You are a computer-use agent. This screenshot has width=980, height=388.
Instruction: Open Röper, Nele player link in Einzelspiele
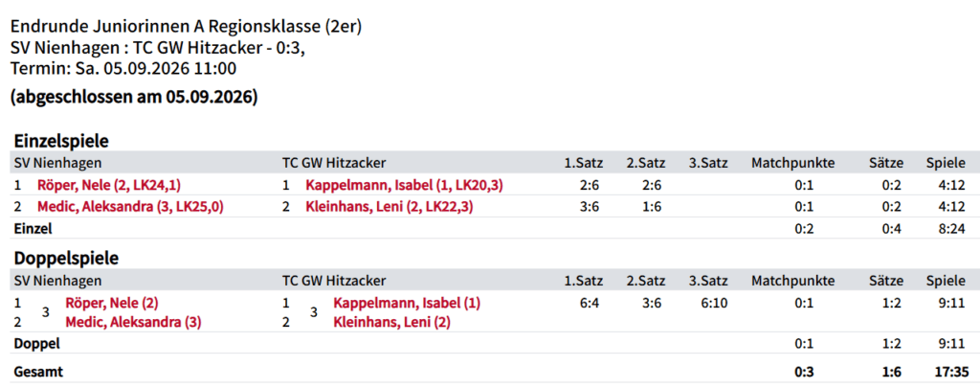[x=109, y=185]
